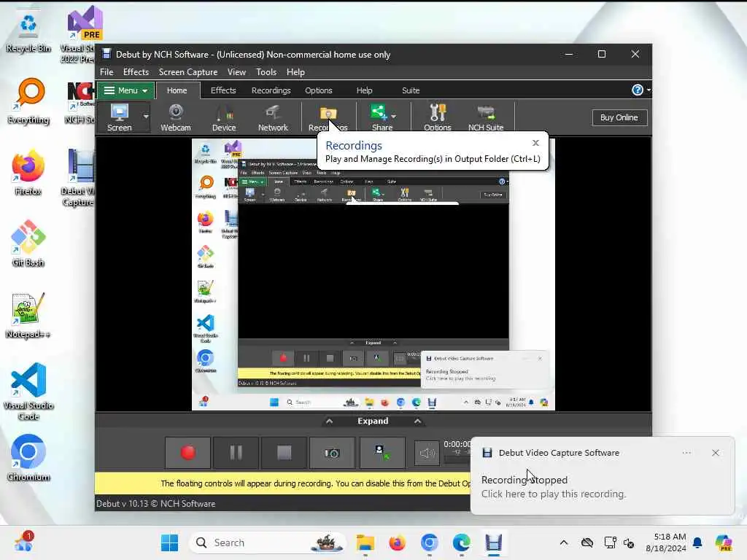Open Firefox from the taskbar
This screenshot has width=747, height=560.
[398, 542]
